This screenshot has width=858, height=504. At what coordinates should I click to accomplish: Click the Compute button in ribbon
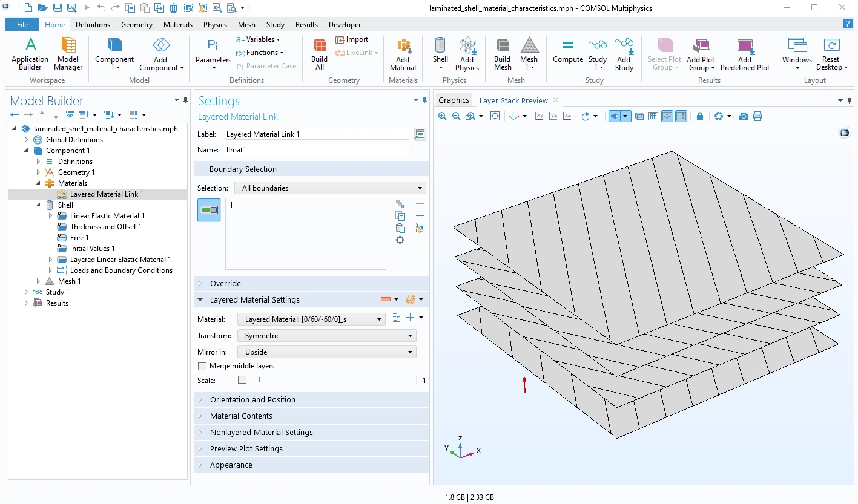[x=567, y=51]
